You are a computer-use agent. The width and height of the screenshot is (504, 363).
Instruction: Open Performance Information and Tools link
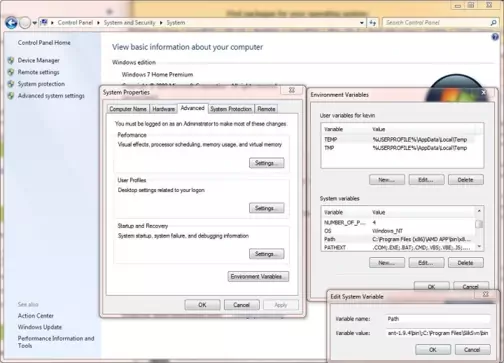click(56, 342)
